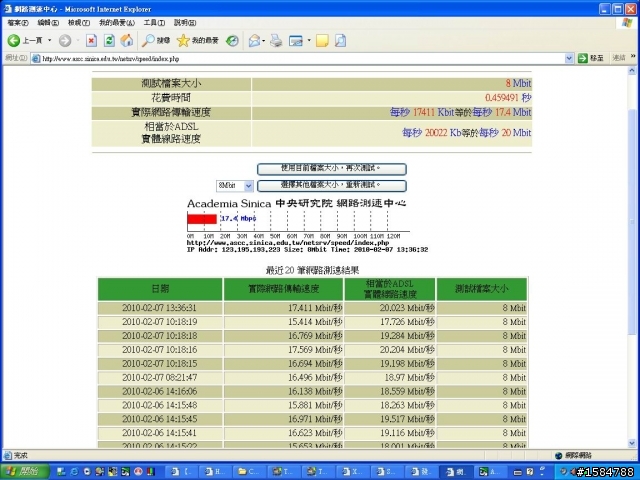Select the 2010-02-06 14:16:06 date cell
This screenshot has height=480, width=640.
click(x=160, y=391)
